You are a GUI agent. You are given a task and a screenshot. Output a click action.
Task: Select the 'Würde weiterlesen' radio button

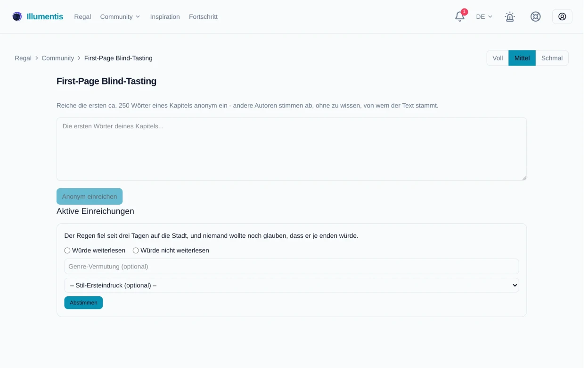[x=67, y=251]
